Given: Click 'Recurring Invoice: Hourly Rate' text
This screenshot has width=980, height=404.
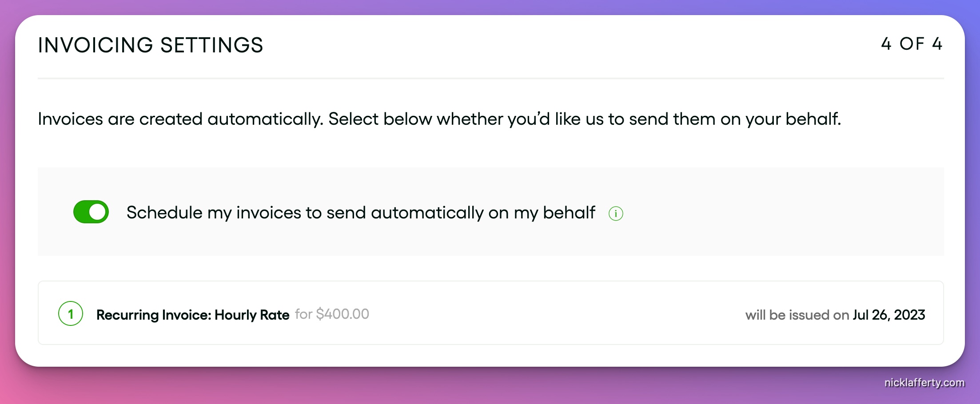Looking at the screenshot, I should [192, 315].
